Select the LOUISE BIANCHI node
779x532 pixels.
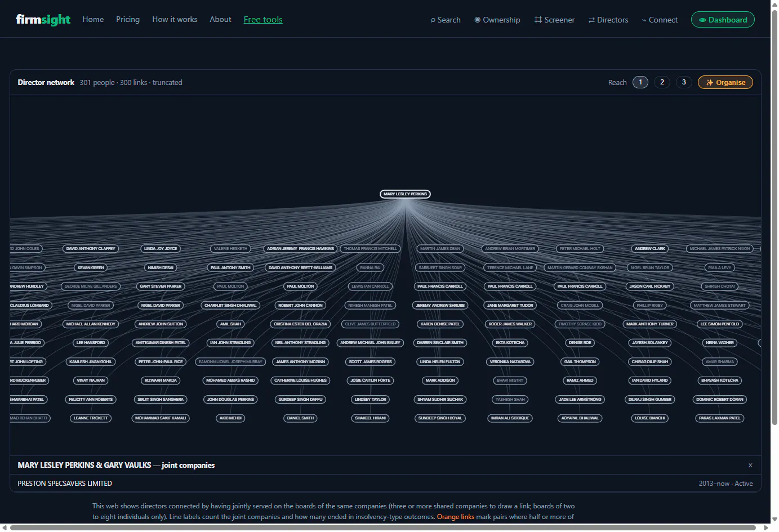tap(650, 418)
